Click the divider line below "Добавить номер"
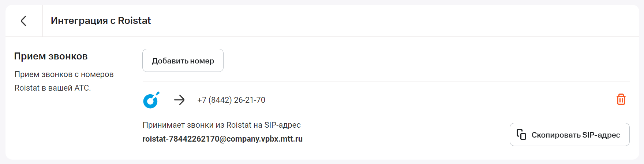Viewport: 644px width, 164px height. (386, 81)
